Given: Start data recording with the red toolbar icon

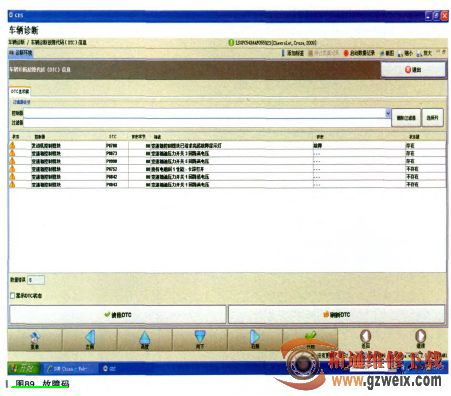Looking at the screenshot, I should coord(346,53).
